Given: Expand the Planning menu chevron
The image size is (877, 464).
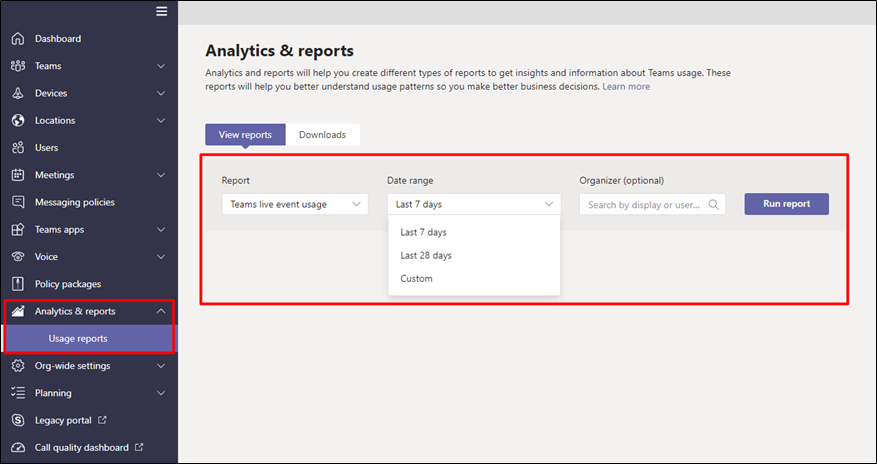Looking at the screenshot, I should click(161, 393).
